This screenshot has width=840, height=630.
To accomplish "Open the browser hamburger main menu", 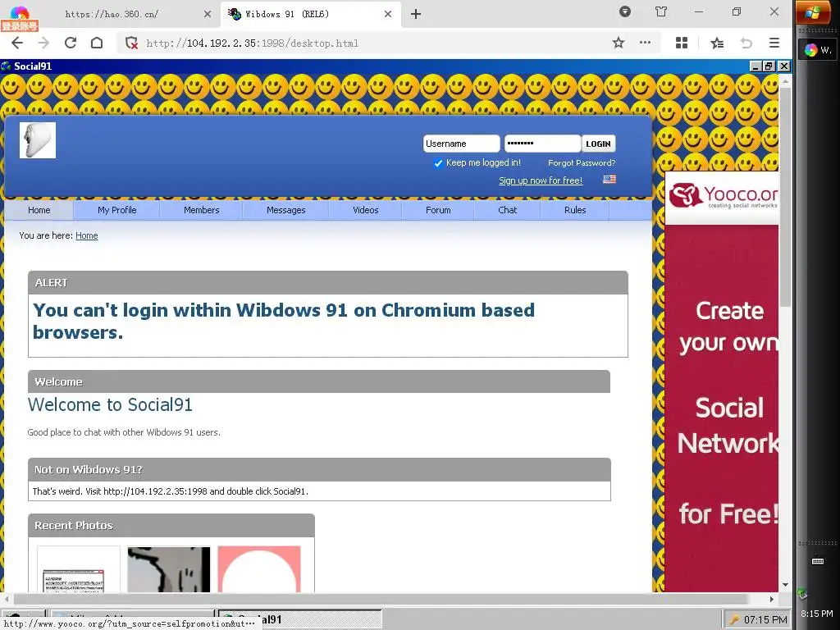I will [x=774, y=43].
